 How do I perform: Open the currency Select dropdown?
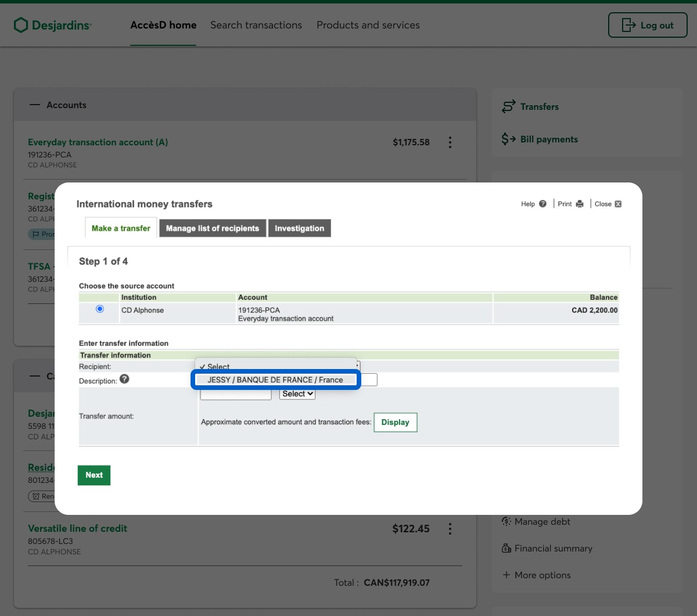coord(297,394)
